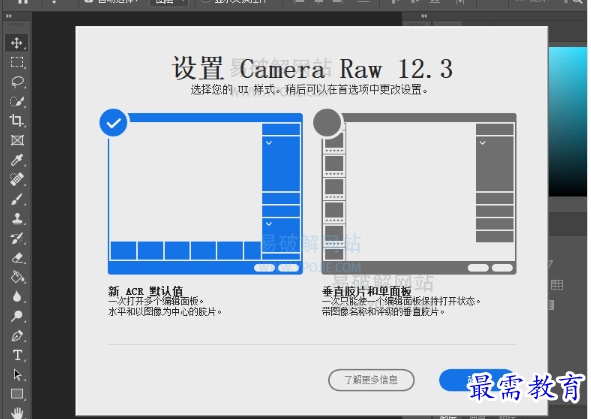The image size is (591, 419).
Task: Click the blue confirm button in dialog
Action: (477, 380)
